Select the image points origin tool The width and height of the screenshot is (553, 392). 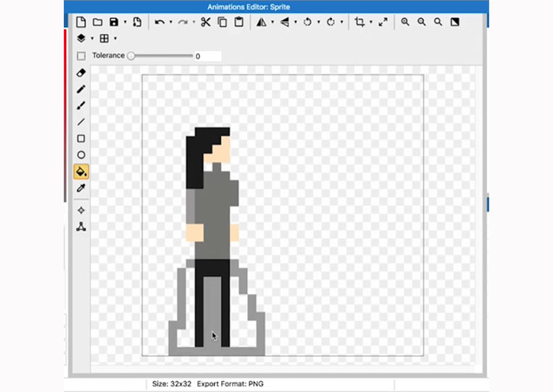[81, 210]
